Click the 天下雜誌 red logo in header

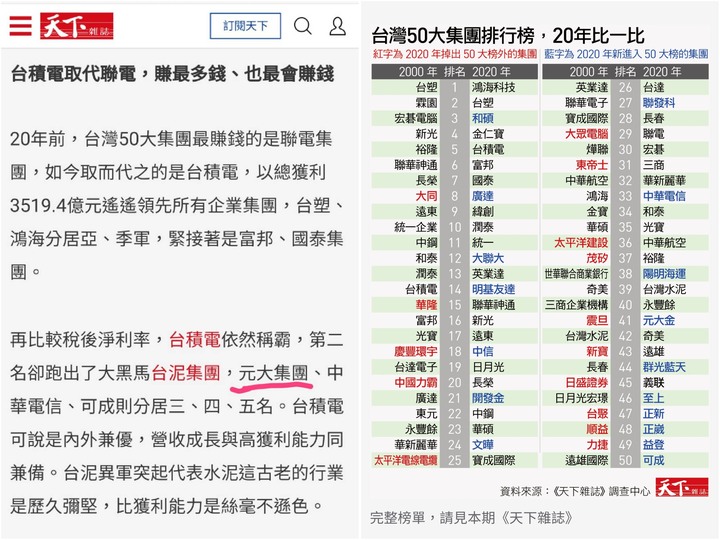[77, 26]
